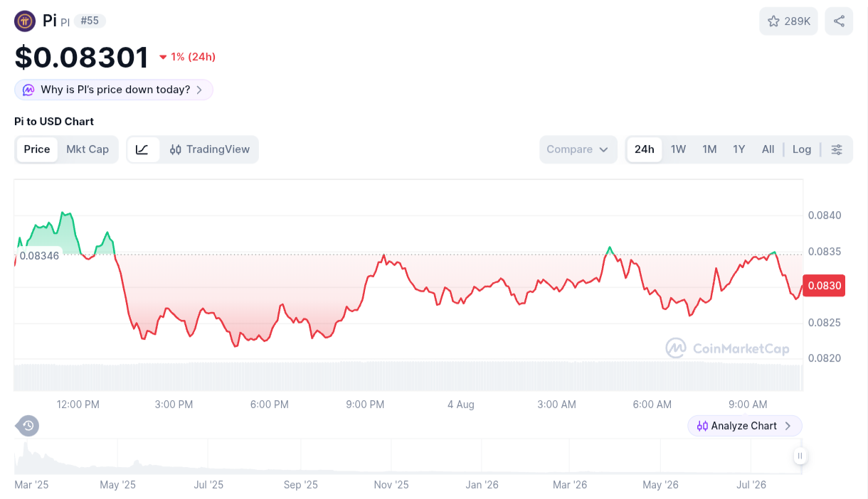Switch to TradingView candlestick chart
The image size is (868, 499).
209,149
